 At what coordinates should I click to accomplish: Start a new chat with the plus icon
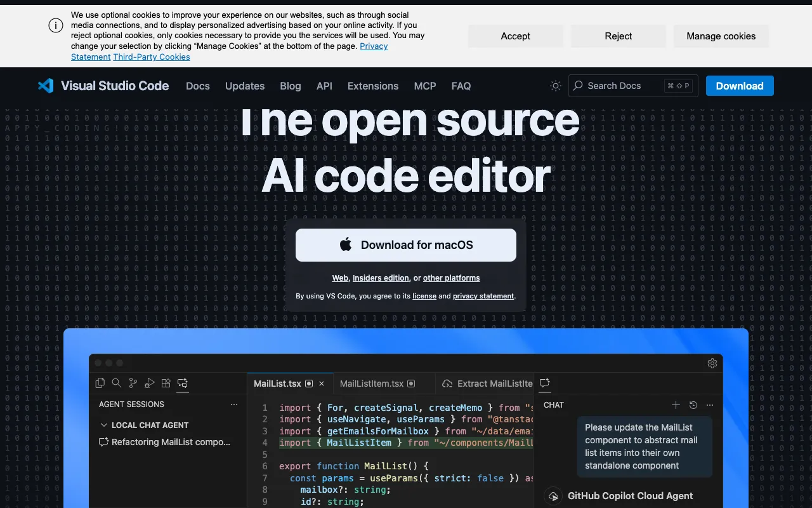click(676, 405)
